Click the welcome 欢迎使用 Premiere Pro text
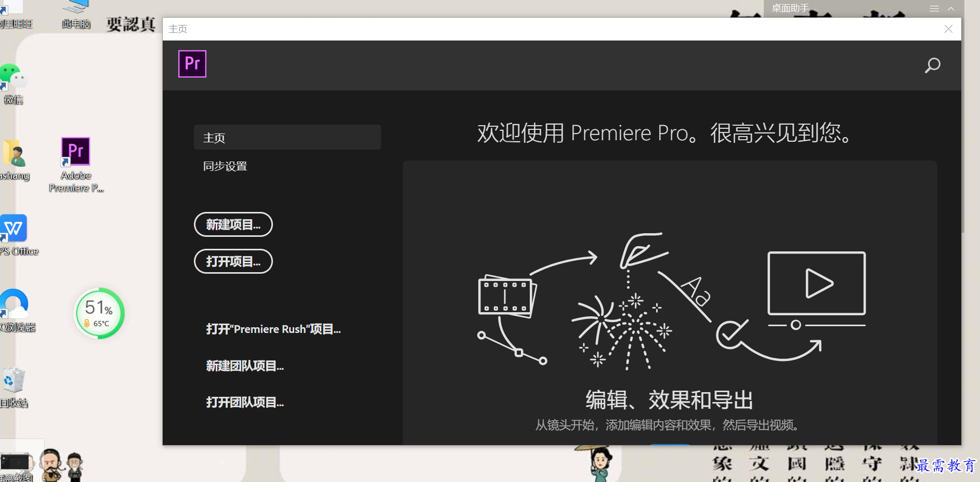This screenshot has height=482, width=980. coord(665,133)
